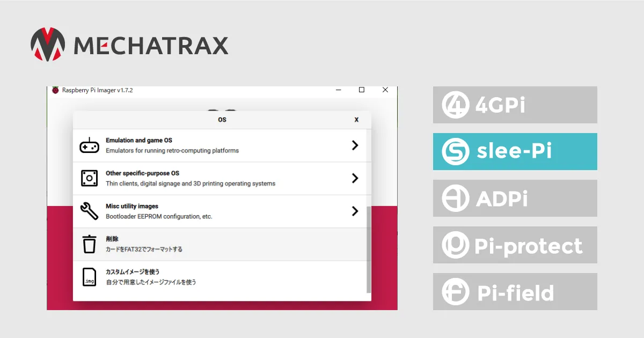
Task: Click the 4GPi circular logo icon
Action: pos(456,105)
